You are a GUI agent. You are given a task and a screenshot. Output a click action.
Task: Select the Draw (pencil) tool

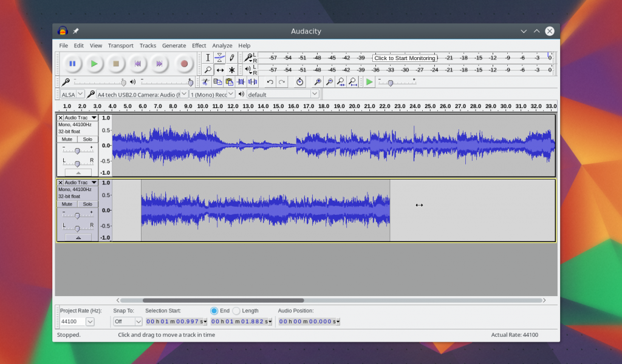[x=231, y=58]
